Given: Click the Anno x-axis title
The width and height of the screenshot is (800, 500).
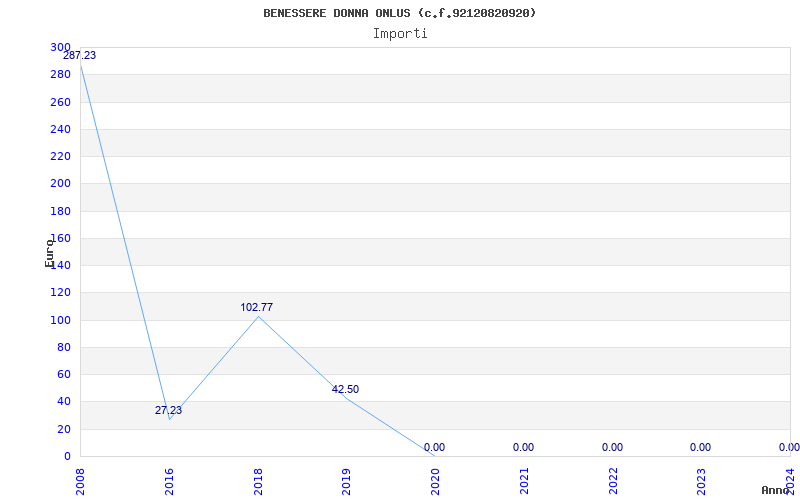Looking at the screenshot, I should tap(776, 490).
